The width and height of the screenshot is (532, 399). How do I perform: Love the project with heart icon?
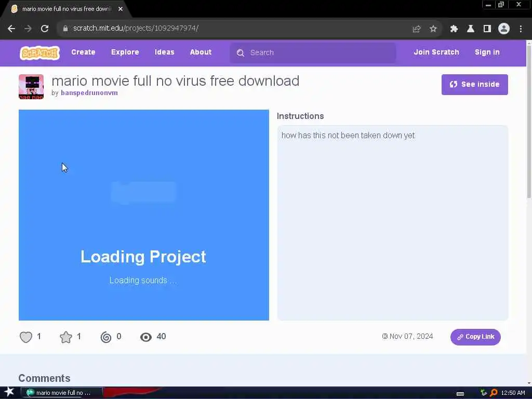(x=26, y=337)
